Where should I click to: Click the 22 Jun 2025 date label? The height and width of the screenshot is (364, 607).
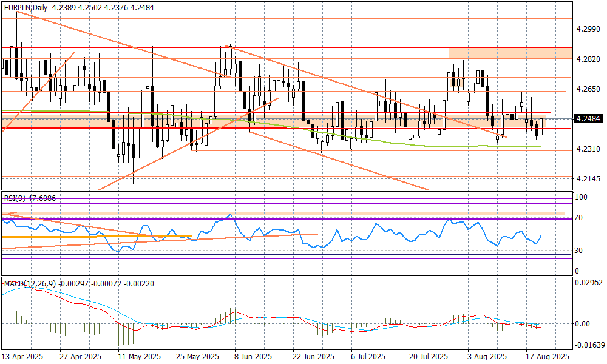pos(314,356)
